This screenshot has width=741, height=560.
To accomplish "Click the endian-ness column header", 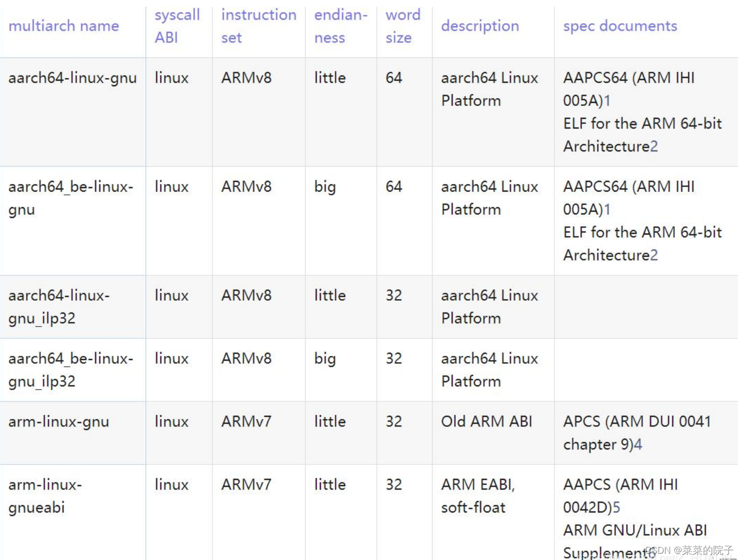I will pyautogui.click(x=339, y=26).
